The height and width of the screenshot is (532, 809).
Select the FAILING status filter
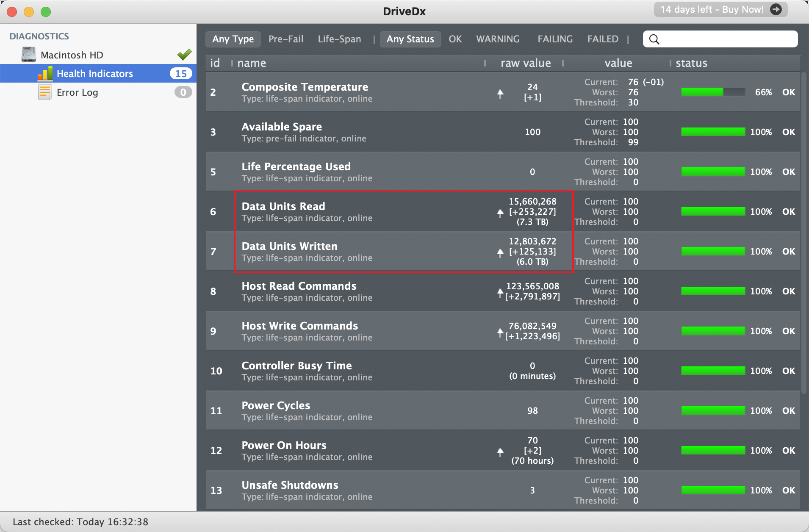pos(555,39)
